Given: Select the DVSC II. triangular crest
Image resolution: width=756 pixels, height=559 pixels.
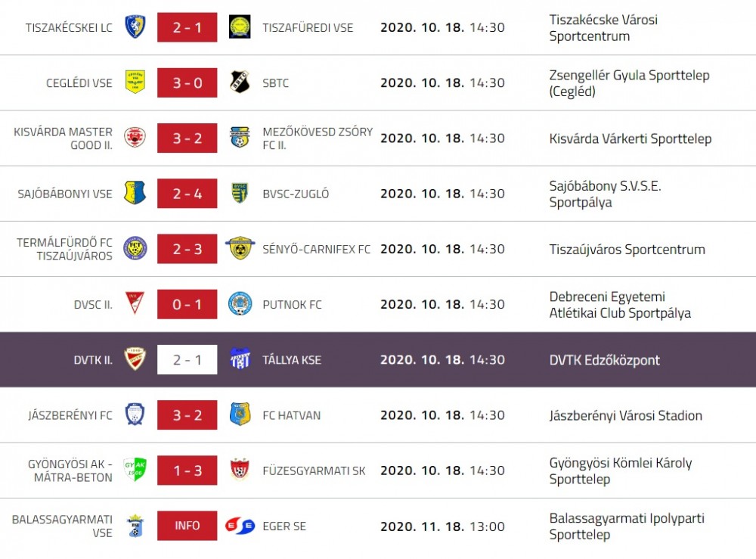Looking at the screenshot, I should click(x=135, y=304).
